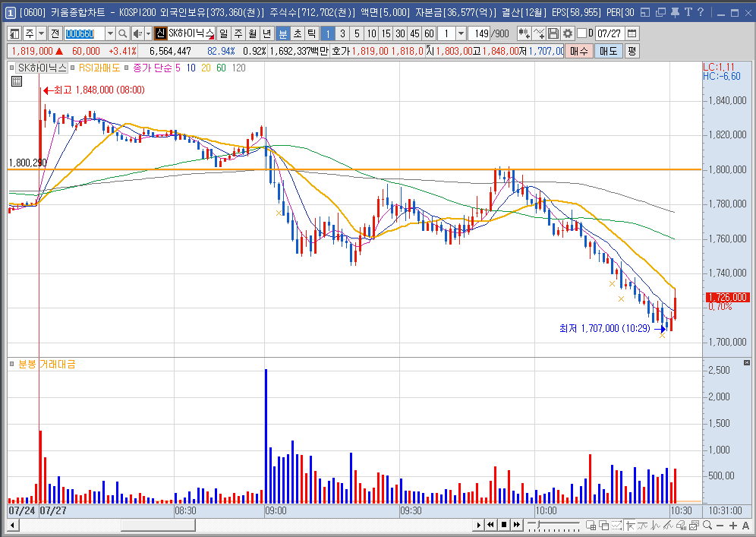Select the 초 second chart button

click(297, 33)
